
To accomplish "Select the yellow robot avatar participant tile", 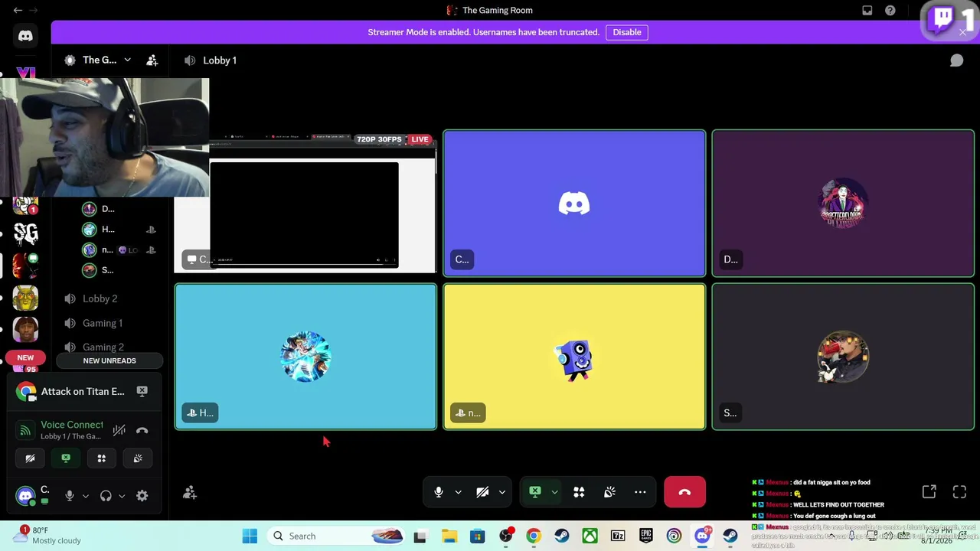I will point(574,357).
